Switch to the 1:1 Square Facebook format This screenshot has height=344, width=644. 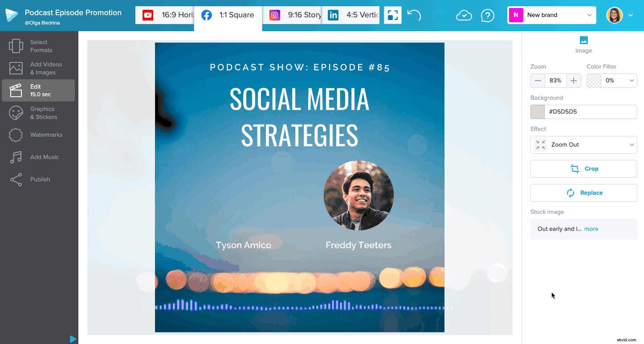click(x=228, y=15)
